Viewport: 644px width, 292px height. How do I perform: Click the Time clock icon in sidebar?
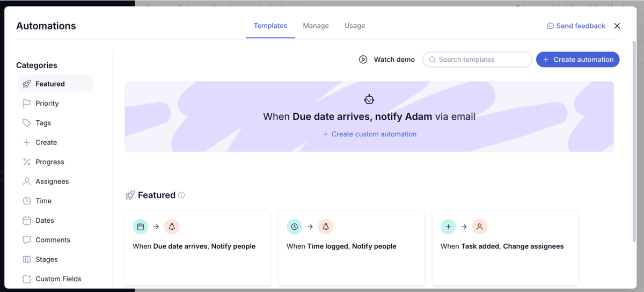coord(27,201)
